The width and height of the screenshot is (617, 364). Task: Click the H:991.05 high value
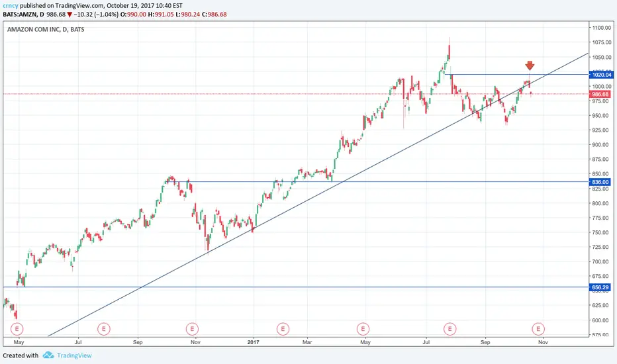(161, 15)
